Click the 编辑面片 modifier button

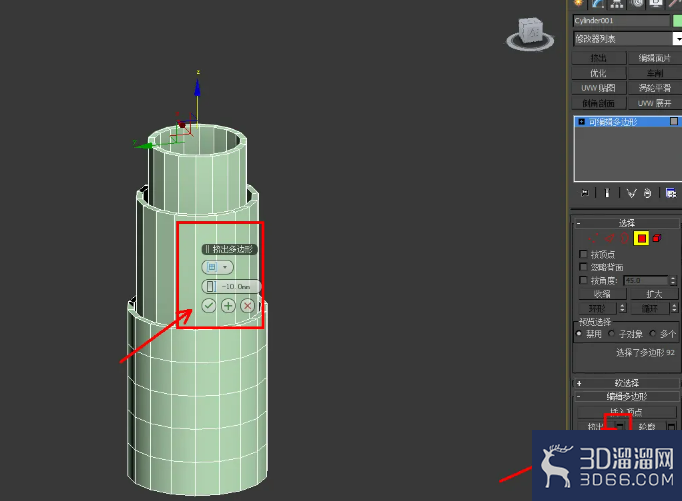point(655,58)
